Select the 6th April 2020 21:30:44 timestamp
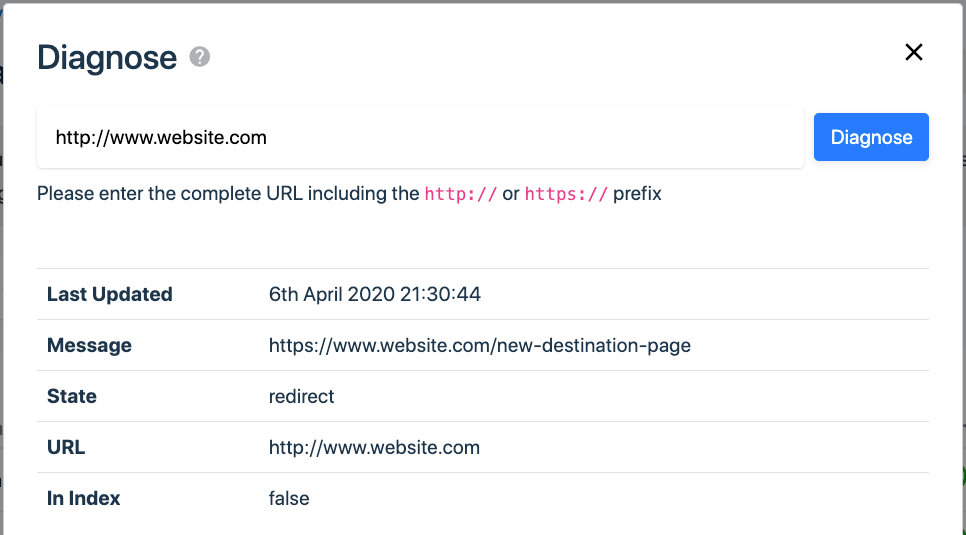 (375, 294)
